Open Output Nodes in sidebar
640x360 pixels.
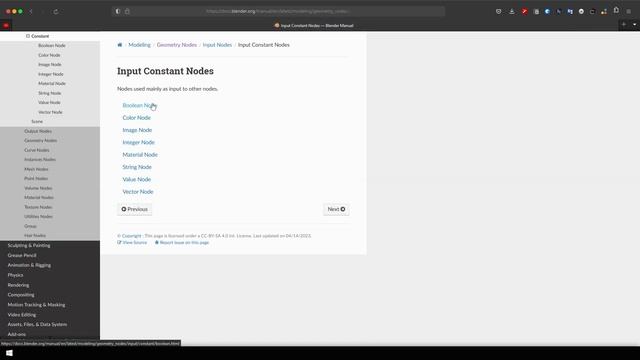pyautogui.click(x=38, y=131)
